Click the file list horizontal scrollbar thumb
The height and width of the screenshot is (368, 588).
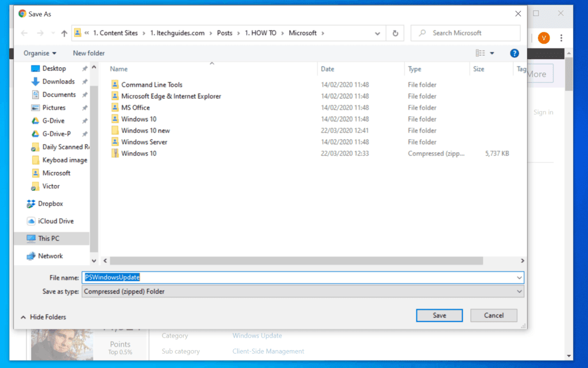pos(296,260)
